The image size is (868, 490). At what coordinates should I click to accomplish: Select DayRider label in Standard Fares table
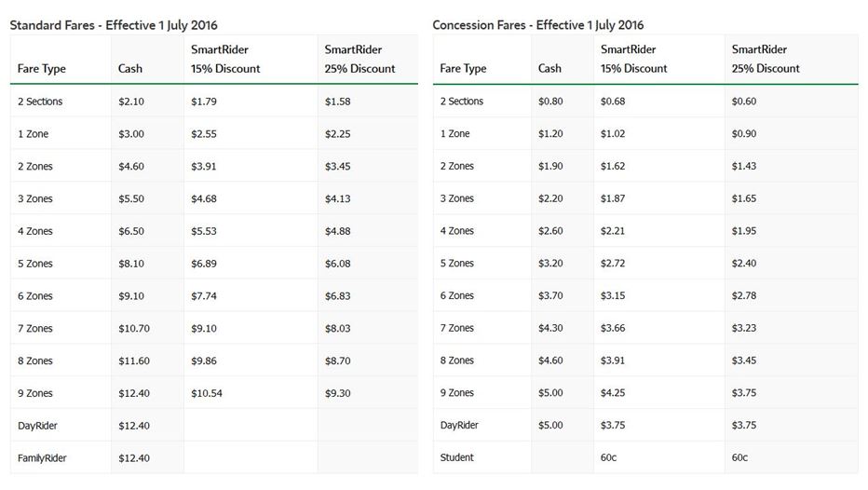37,426
